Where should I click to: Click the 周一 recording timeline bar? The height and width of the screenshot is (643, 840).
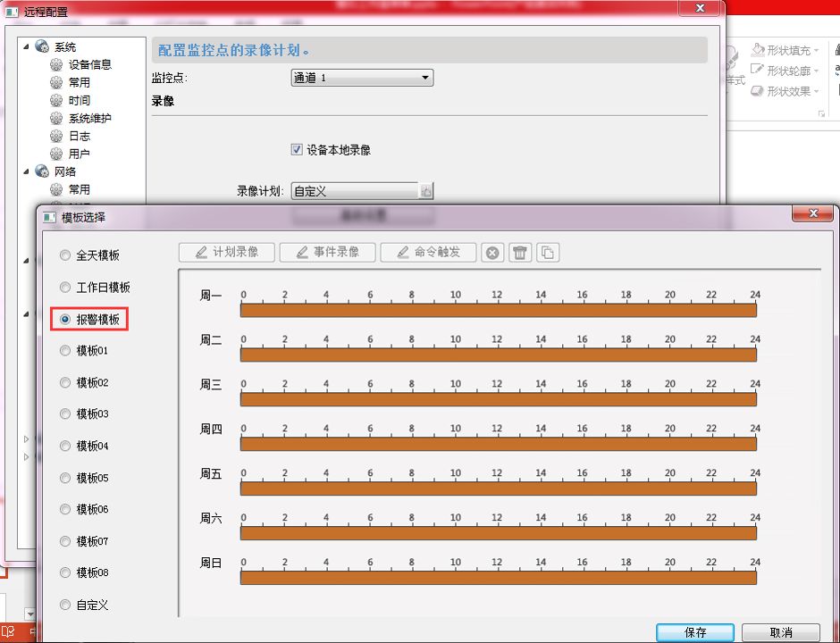497,309
